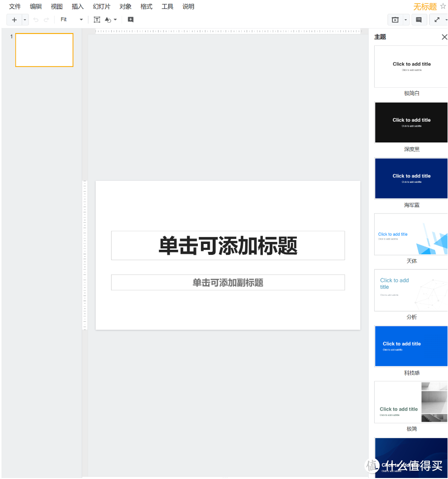Select slide 1 in the filmstrip

[x=44, y=50]
